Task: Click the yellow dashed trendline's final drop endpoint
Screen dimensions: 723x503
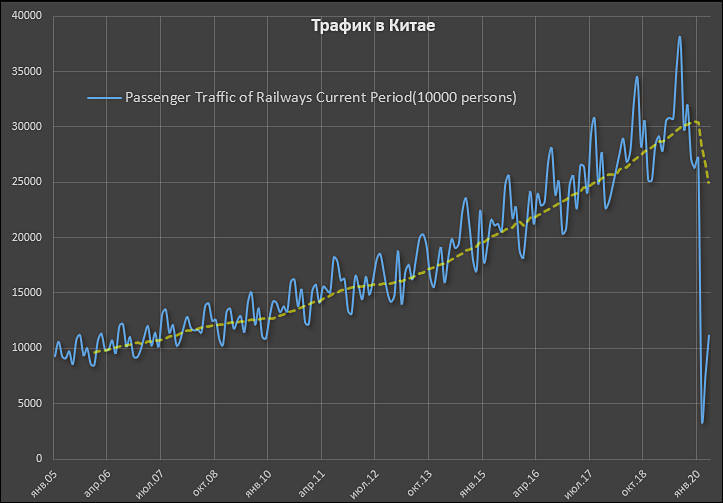Action: coord(709,183)
